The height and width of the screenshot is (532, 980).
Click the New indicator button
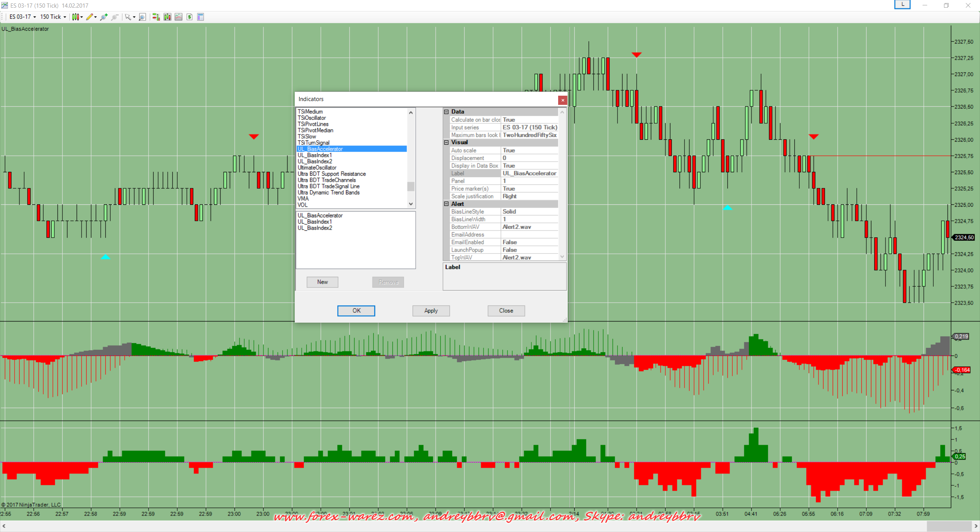[322, 282]
